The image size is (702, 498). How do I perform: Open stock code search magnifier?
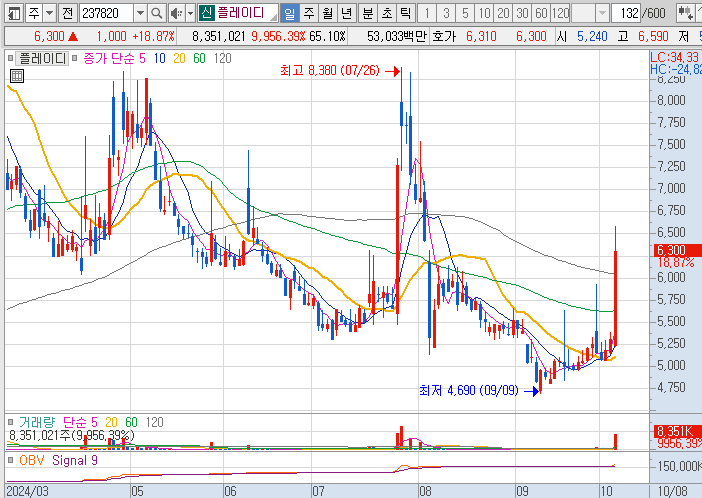(x=156, y=13)
